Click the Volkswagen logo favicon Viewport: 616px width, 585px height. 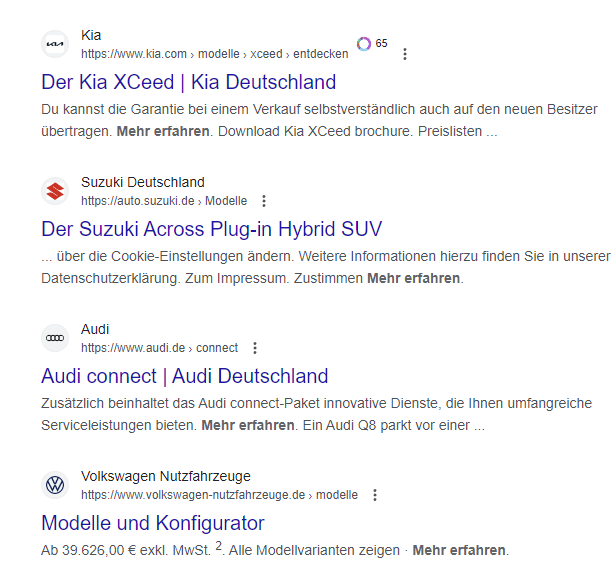click(55, 485)
